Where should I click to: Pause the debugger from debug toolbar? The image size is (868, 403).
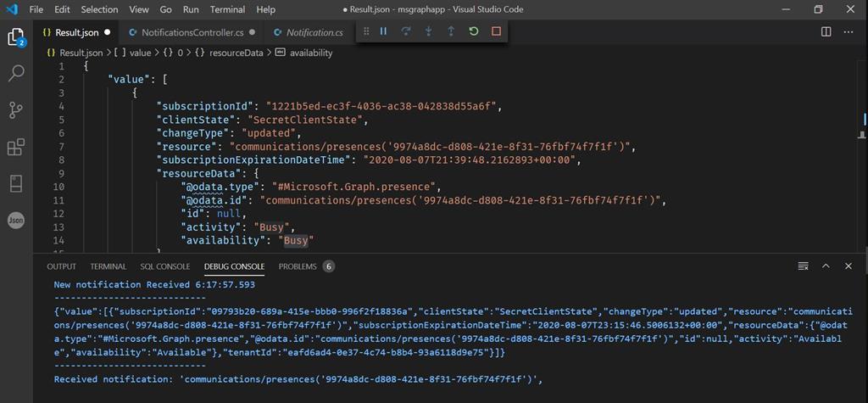[x=383, y=31]
